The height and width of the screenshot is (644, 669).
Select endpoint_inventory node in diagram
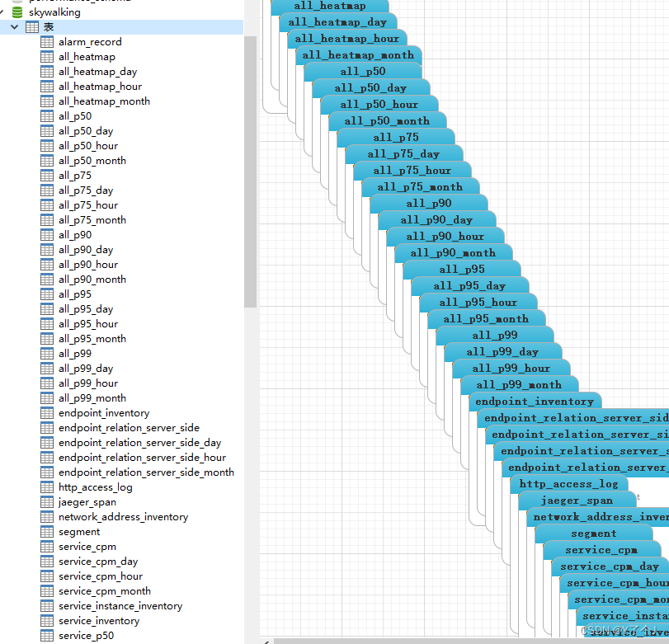[x=535, y=402]
